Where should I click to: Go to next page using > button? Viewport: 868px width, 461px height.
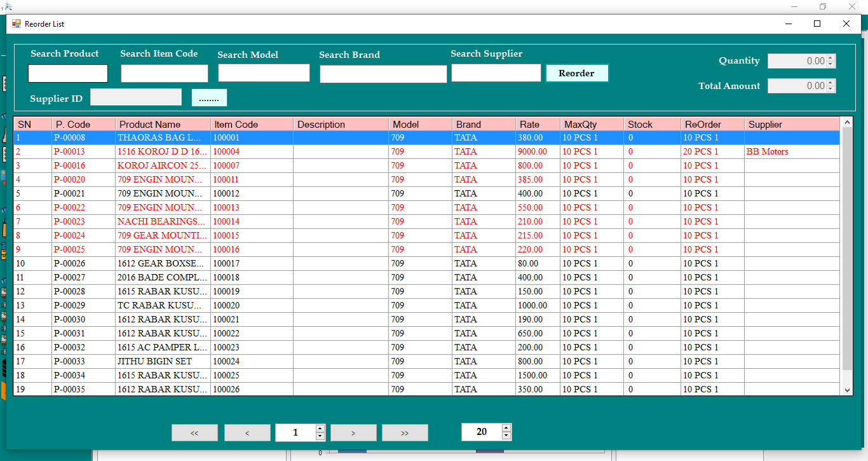coord(353,432)
